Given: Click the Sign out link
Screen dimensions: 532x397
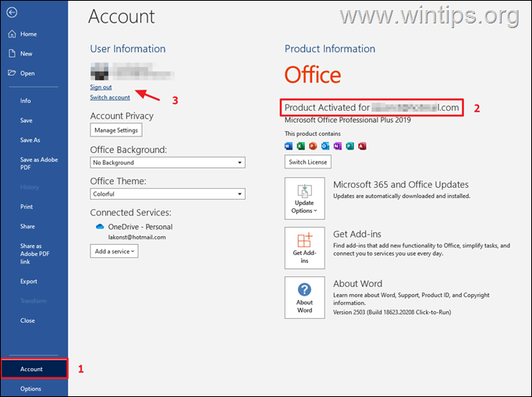Looking at the screenshot, I should click(x=101, y=87).
